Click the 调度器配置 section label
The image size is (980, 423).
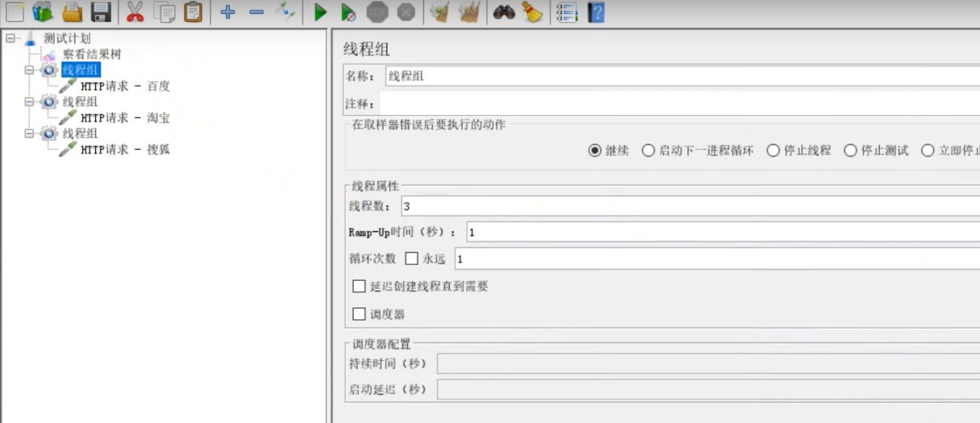pyautogui.click(x=382, y=344)
